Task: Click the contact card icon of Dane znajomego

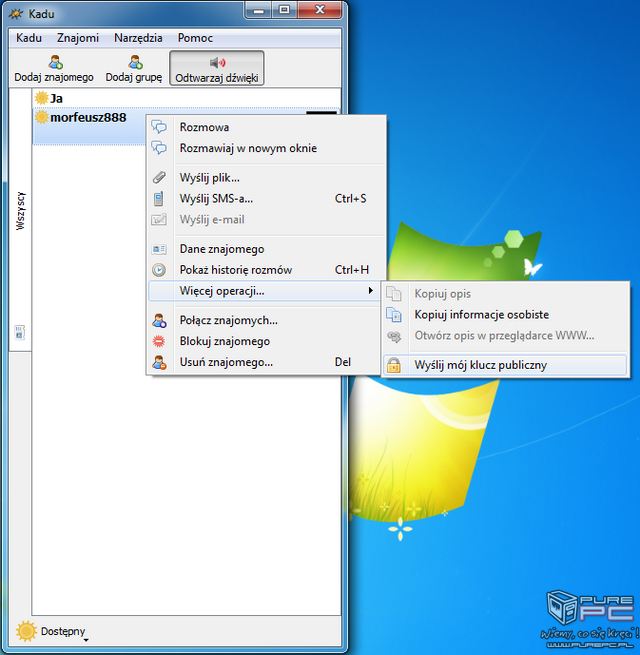Action: point(159,249)
